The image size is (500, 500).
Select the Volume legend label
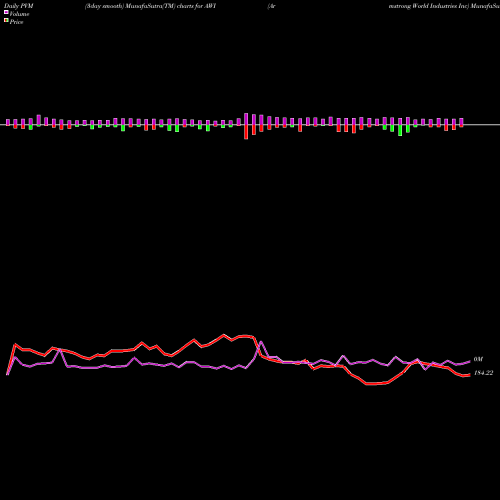click(x=19, y=14)
